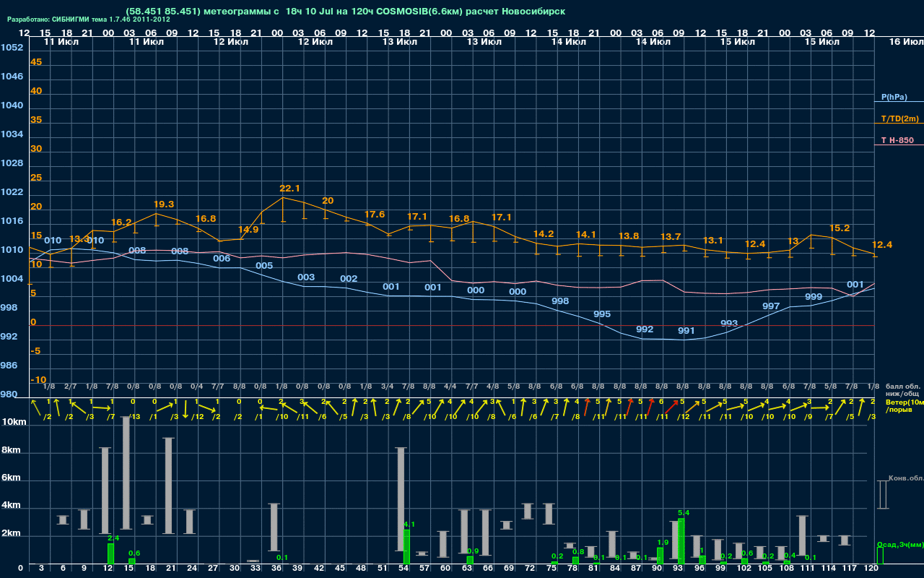Click the Конв.обл. legend label
This screenshot has height=578, width=924.
(905, 478)
